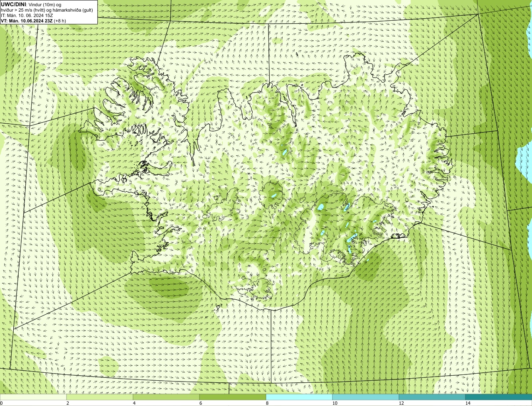Click the 12–14 m/s teal legend segment
The width and height of the screenshot is (532, 406).
coord(432,397)
